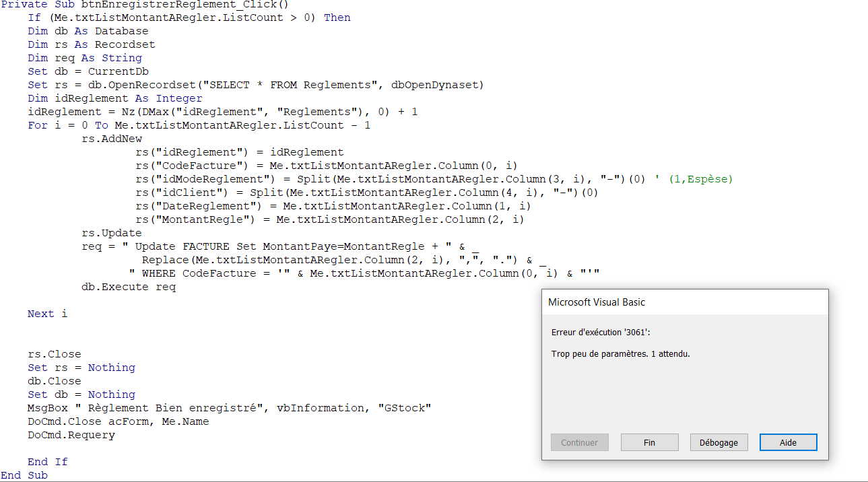Click the db.OpenRecordset SELECT statement line

[x=256, y=85]
